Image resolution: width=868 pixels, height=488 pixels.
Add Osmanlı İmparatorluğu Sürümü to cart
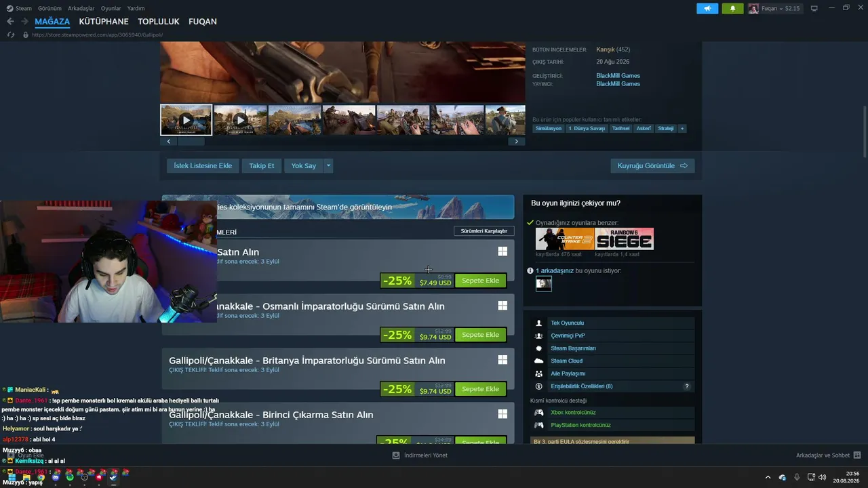[480, 335]
